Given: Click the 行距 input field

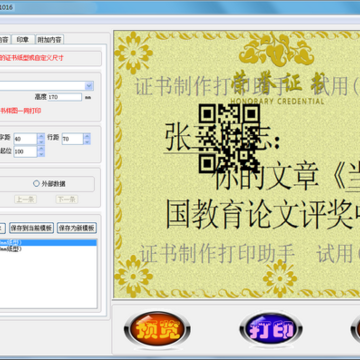Looking at the screenshot, I should click(72, 139).
